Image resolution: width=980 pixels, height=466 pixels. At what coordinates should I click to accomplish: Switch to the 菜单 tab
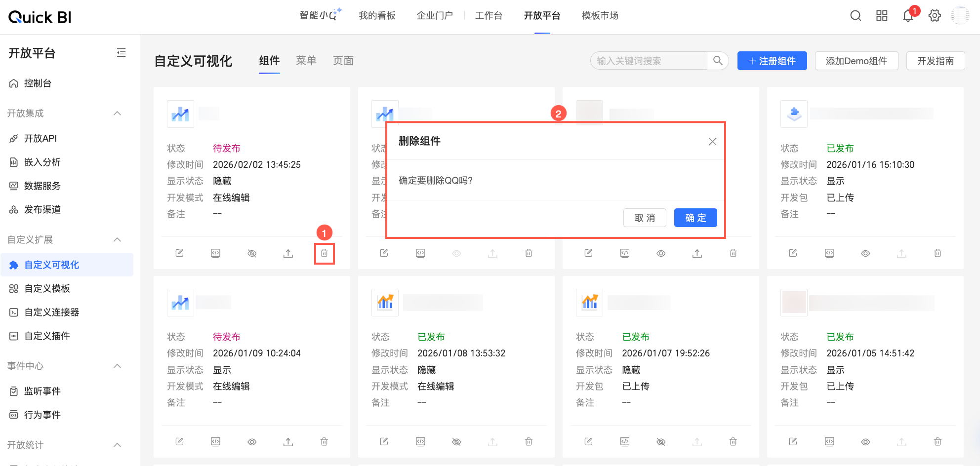tap(306, 61)
